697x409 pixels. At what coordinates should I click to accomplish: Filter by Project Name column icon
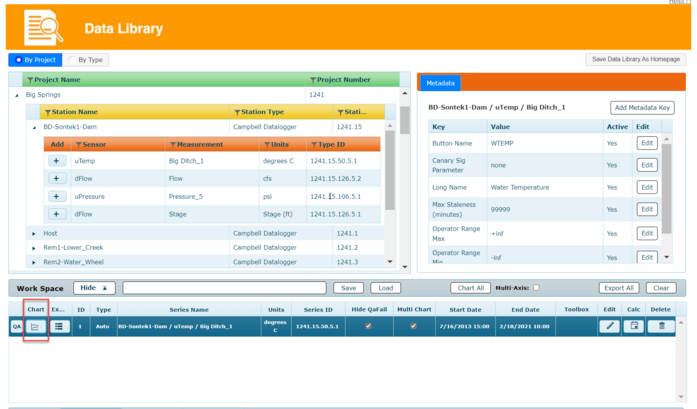pyautogui.click(x=30, y=80)
